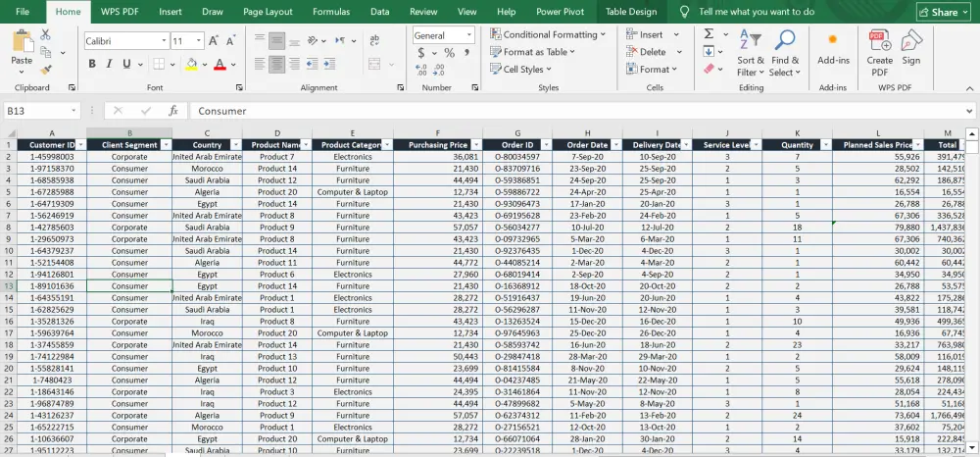Screen dimensions: 980x457
Task: Increase font size with the large A
Action: (214, 40)
